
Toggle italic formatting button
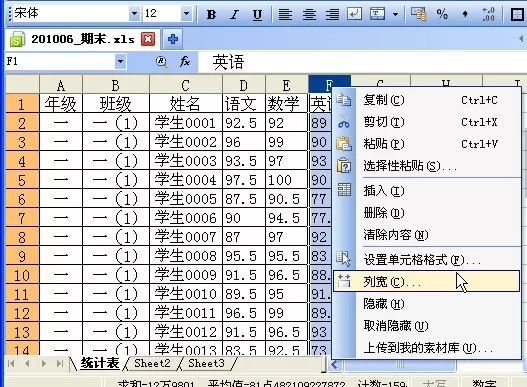234,14
